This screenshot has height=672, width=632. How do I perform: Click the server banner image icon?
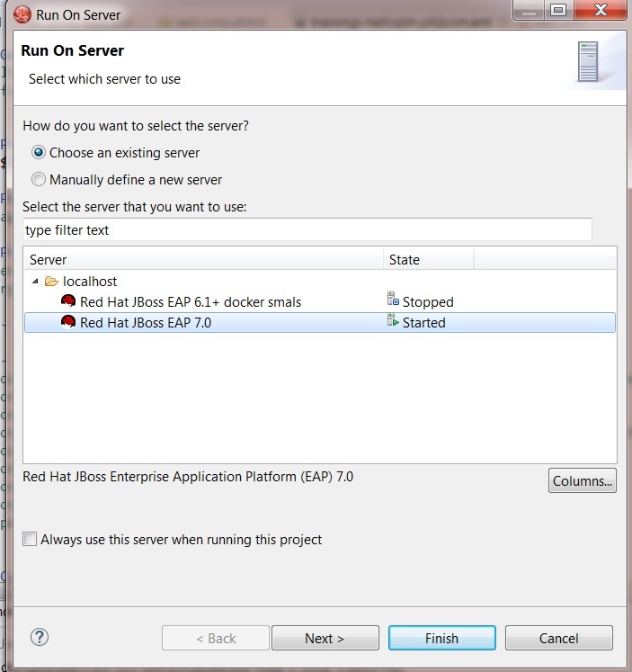(x=588, y=62)
